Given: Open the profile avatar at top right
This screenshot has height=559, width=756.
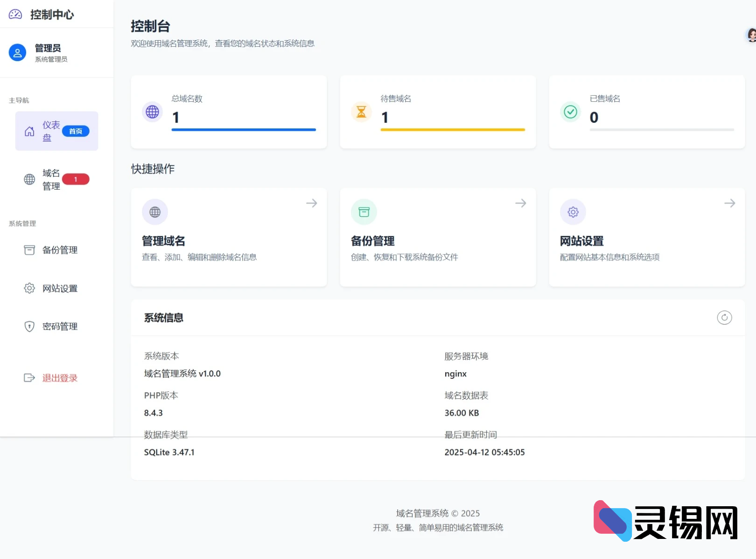Looking at the screenshot, I should tap(751, 35).
